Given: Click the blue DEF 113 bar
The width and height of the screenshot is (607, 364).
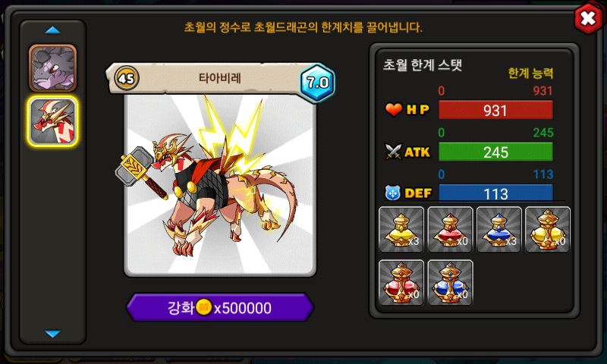Looking at the screenshot, I should click(495, 193).
